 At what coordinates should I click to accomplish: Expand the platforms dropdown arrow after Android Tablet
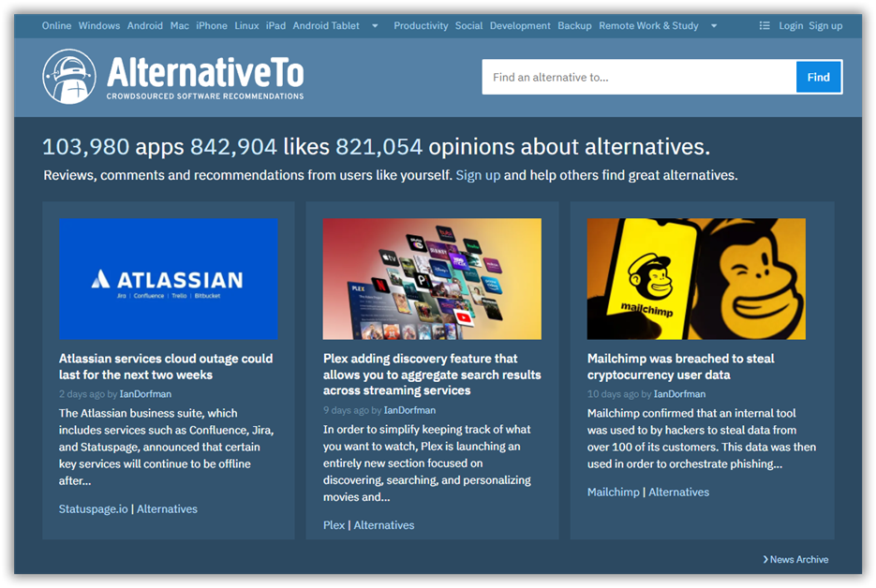375,25
